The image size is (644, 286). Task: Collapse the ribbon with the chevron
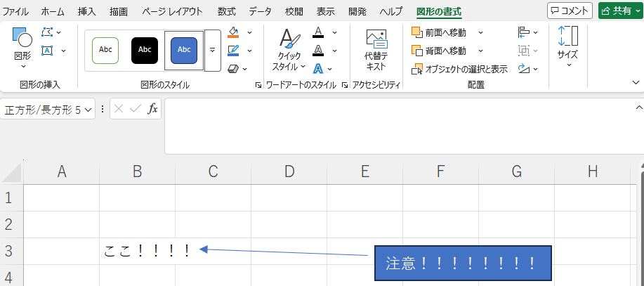(636, 83)
